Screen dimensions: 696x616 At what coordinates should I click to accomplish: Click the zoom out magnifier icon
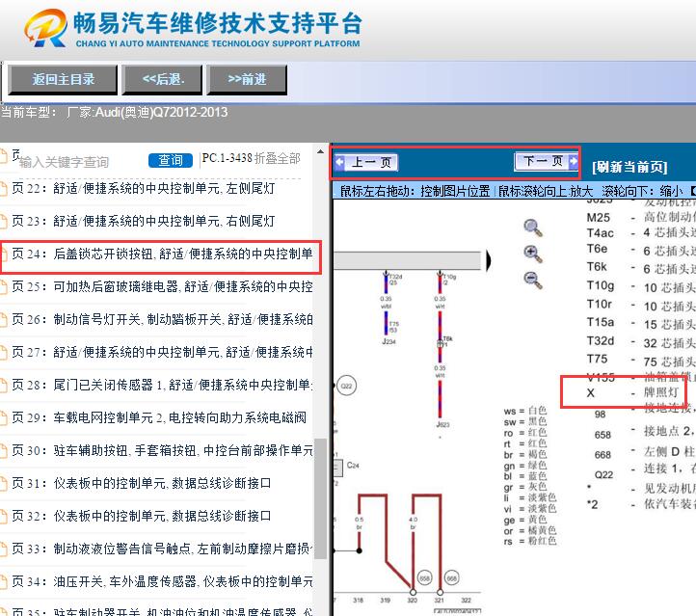point(532,280)
